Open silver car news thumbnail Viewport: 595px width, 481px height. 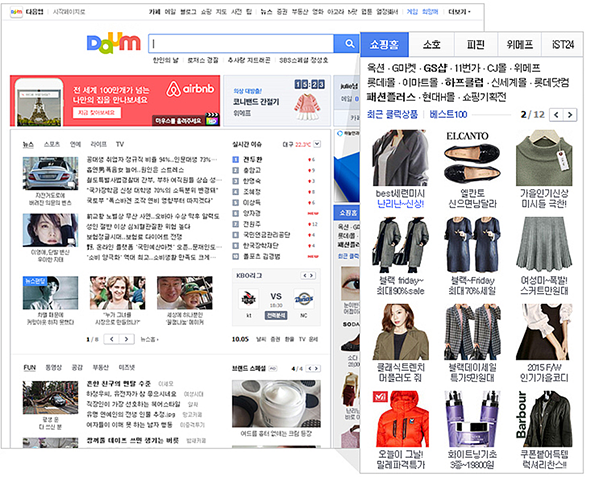coord(50,173)
